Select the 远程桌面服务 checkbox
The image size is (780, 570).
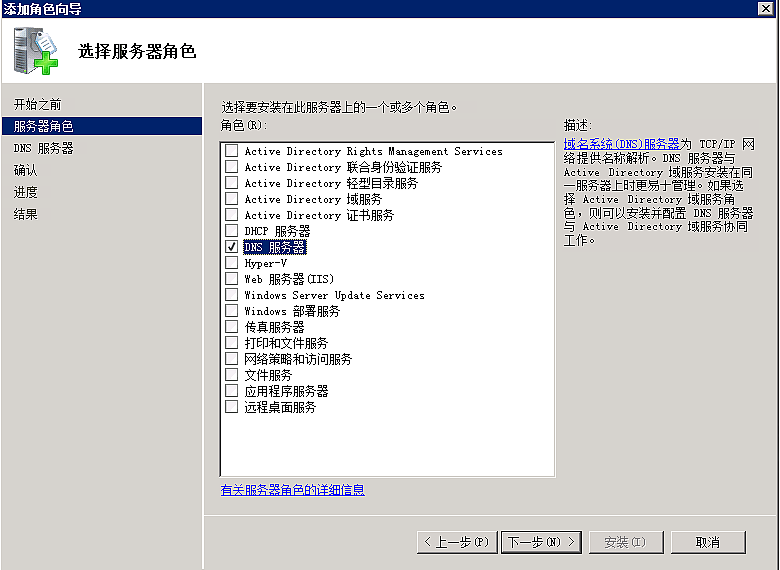coord(232,407)
